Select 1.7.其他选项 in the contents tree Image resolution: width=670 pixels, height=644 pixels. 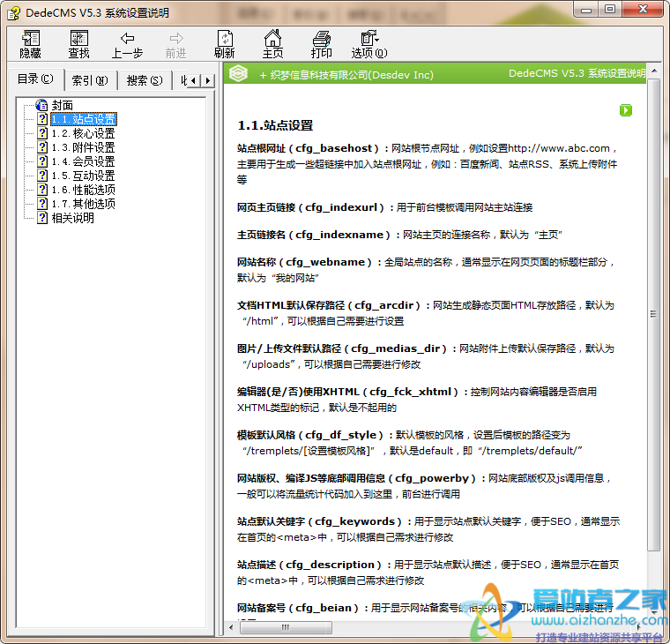pyautogui.click(x=84, y=204)
